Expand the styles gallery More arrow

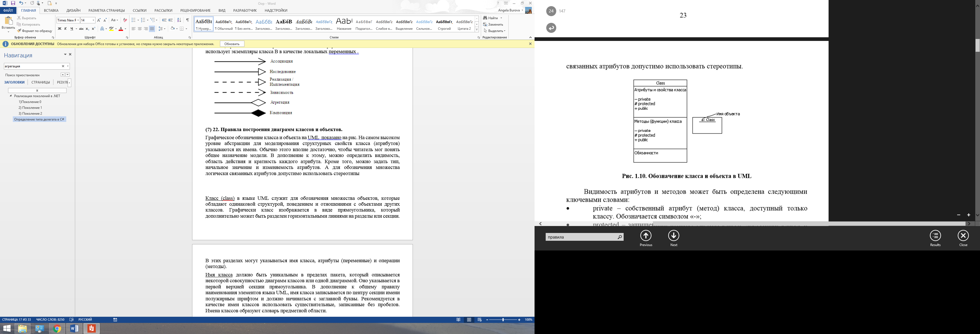[x=477, y=30]
